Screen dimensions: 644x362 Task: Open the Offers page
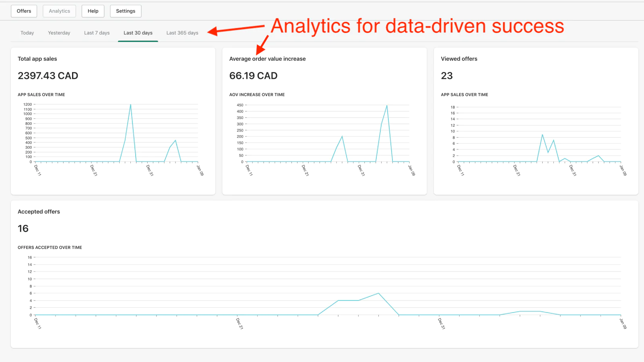(x=24, y=11)
